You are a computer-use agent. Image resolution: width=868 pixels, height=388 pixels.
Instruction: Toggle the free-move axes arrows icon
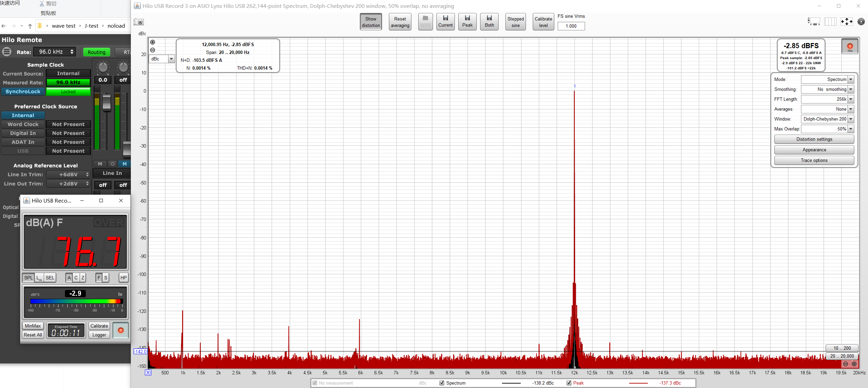click(847, 22)
